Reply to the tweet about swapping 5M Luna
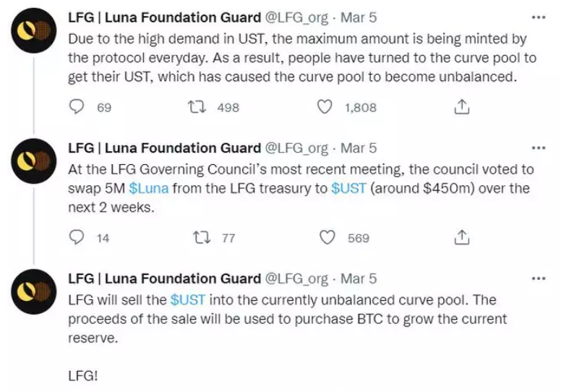Viewport: 569px width, 392px height. (77, 238)
